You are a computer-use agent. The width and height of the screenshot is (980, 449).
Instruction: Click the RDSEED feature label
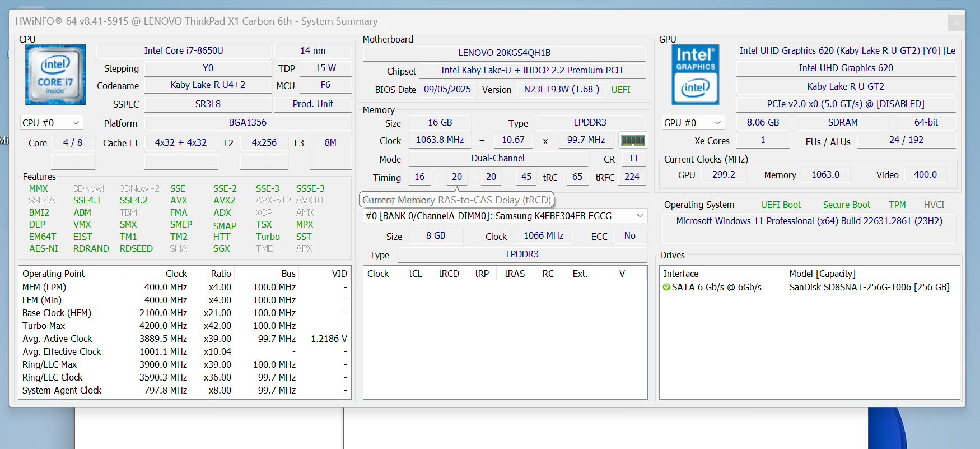136,248
